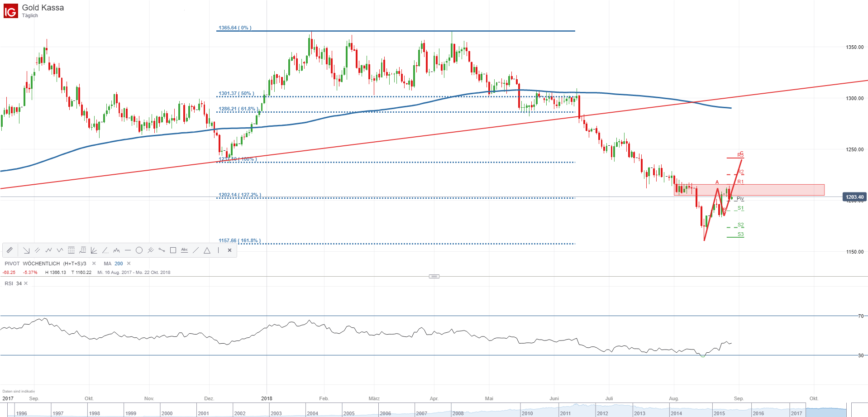Click year 1998 in the history navigator
Image resolution: width=868 pixels, height=417 pixels.
click(94, 413)
